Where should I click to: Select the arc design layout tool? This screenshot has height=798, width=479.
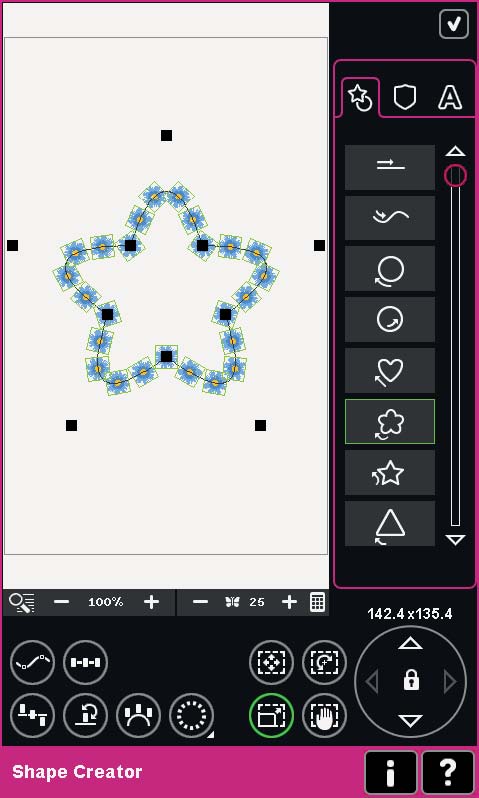click(x=138, y=715)
